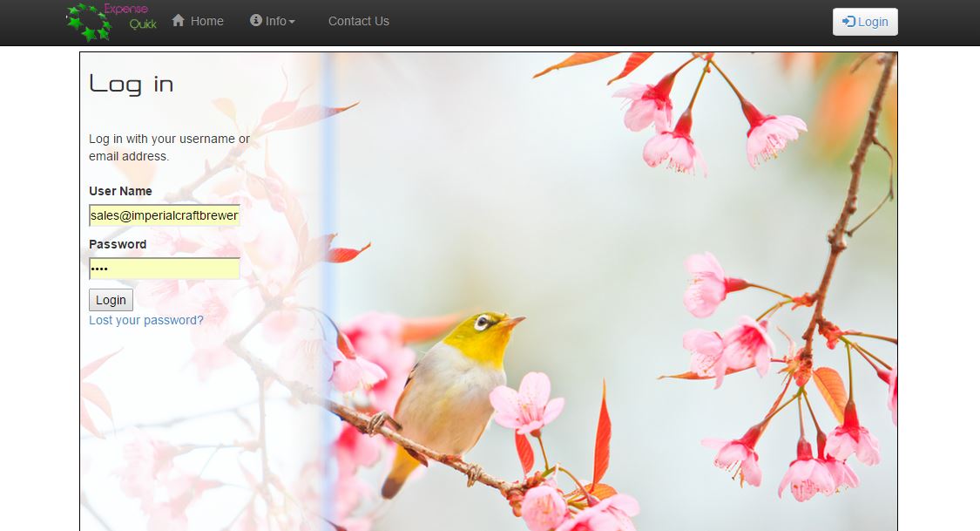This screenshot has width=980, height=531.
Task: Click the User Name label
Action: point(120,191)
